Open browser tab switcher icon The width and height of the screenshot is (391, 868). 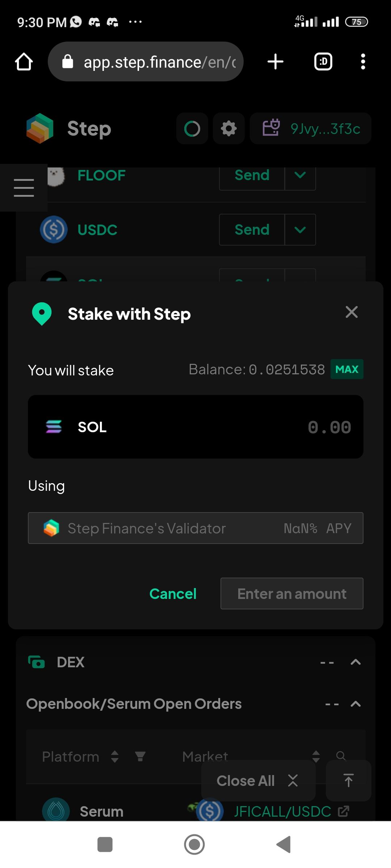(323, 61)
